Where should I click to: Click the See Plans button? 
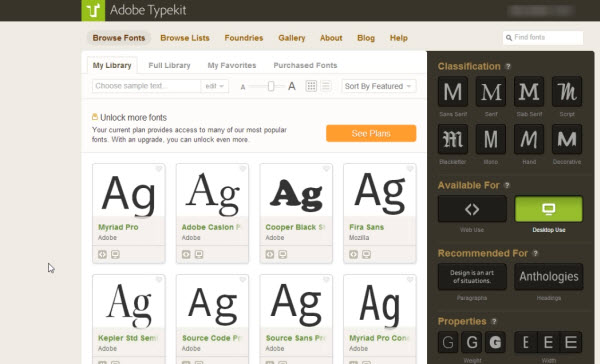click(371, 133)
